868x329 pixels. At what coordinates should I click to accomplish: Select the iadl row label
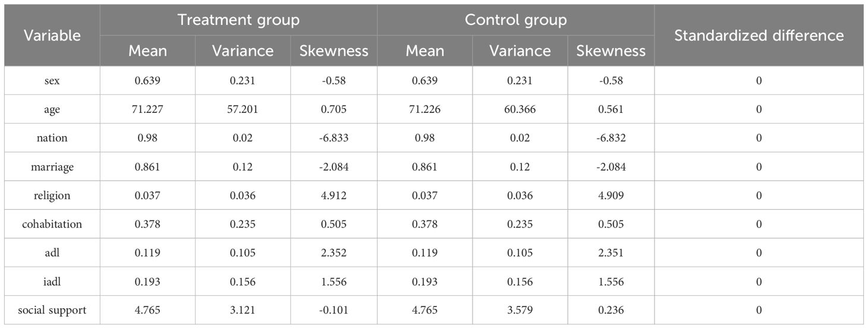(x=52, y=281)
